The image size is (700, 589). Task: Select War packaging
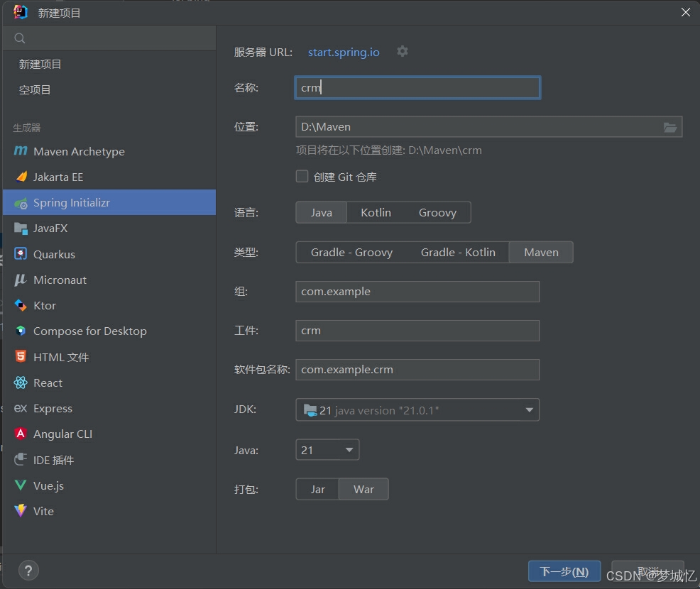[x=363, y=489]
